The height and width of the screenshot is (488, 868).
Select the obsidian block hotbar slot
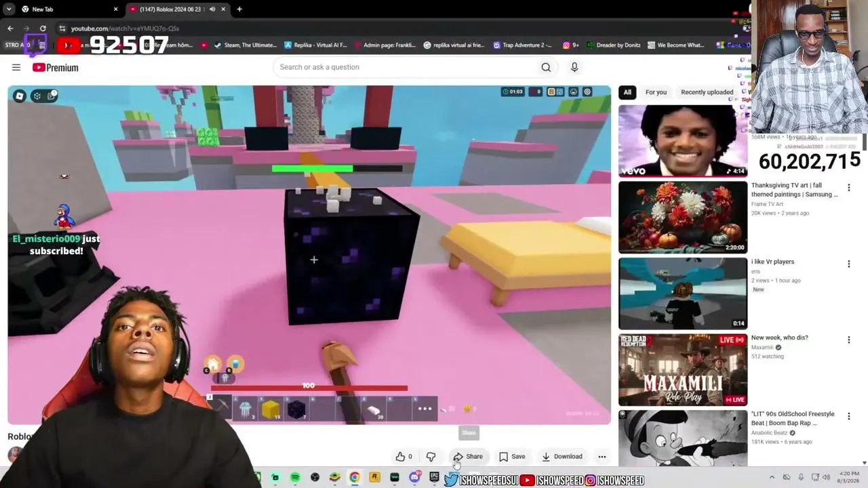click(297, 409)
